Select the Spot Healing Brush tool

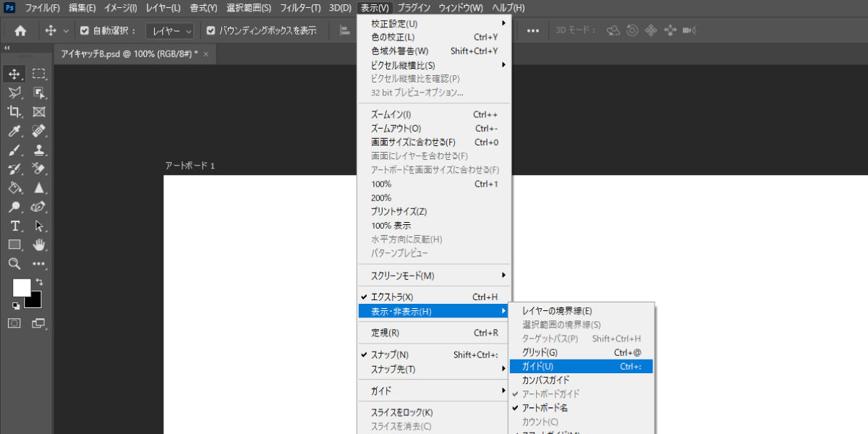coord(39,131)
